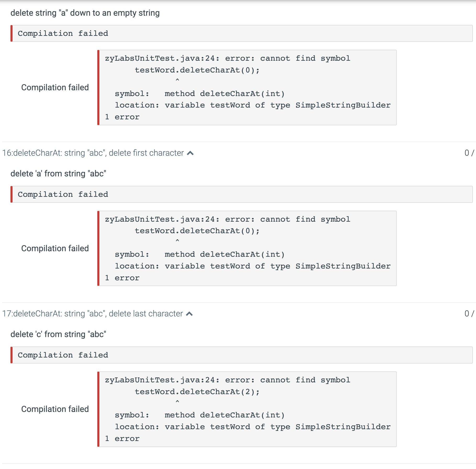Click the Compilation failed banner above test 16's title
Image resolution: width=476 pixels, height=469 pixels.
tap(241, 33)
